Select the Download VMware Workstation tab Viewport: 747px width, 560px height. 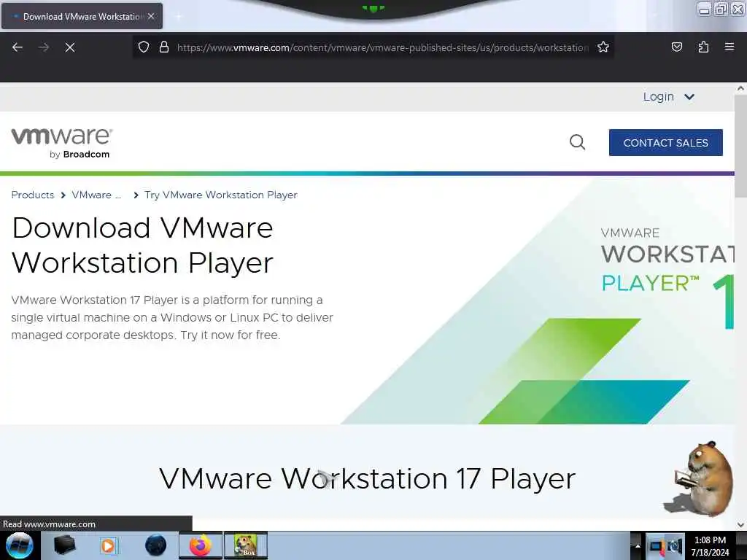click(x=82, y=16)
